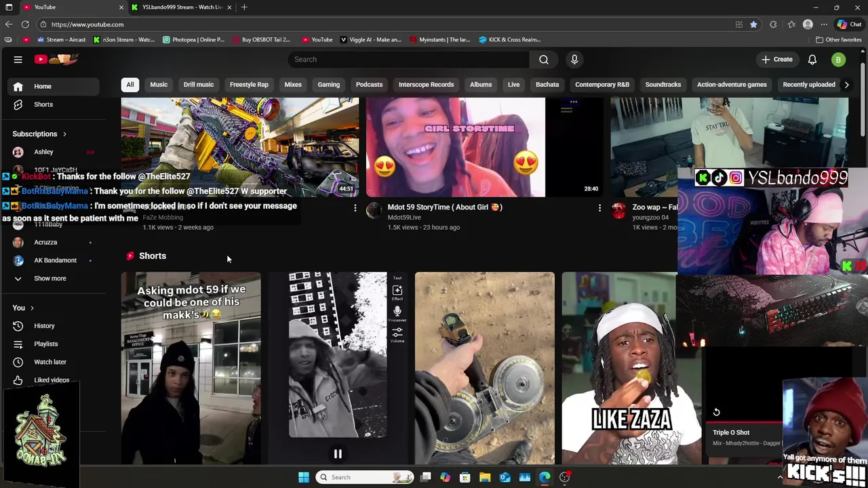Open Windows Start menu
This screenshot has width=868, height=488.
(x=304, y=477)
